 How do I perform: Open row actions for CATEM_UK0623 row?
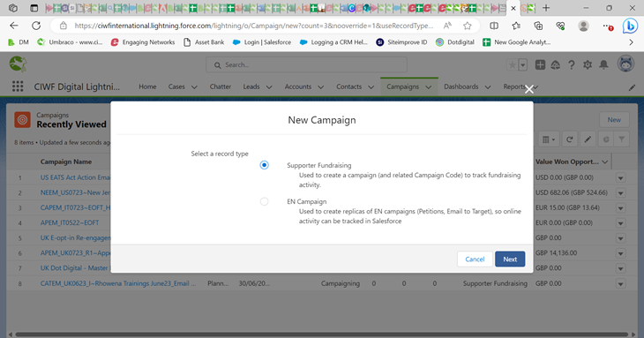(x=620, y=284)
